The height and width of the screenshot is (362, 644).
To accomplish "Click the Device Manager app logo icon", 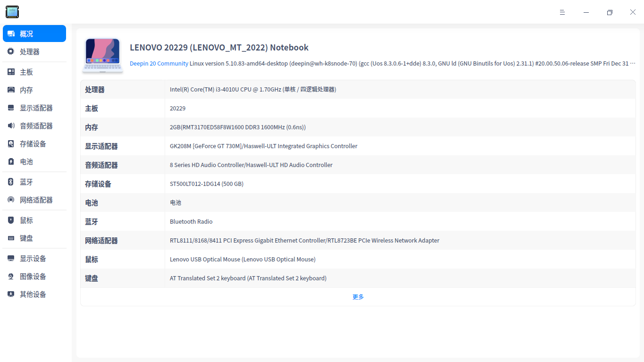I will pyautogui.click(x=12, y=12).
